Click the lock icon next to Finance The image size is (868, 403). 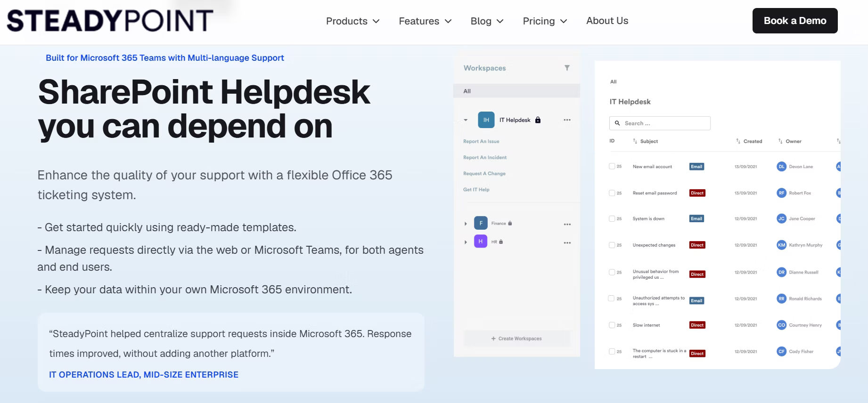click(x=510, y=223)
